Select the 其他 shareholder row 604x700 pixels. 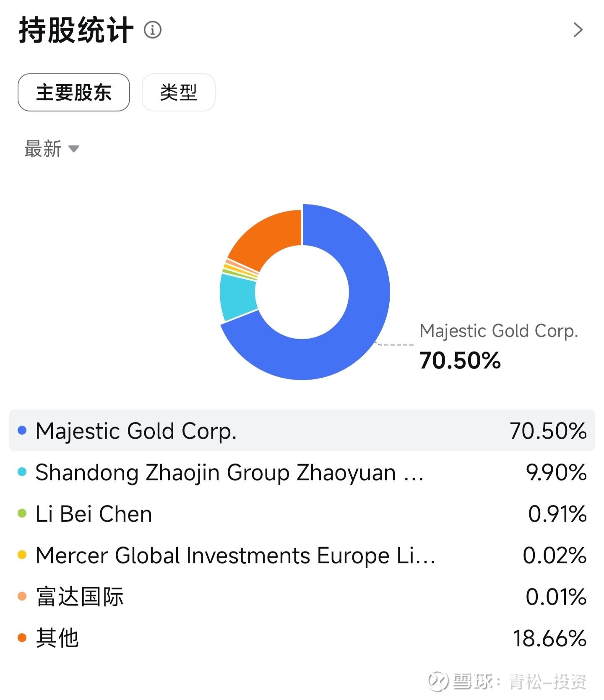click(x=302, y=638)
